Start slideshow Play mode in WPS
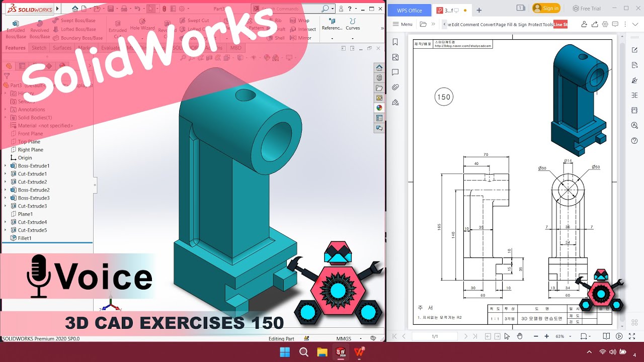Image resolution: width=644 pixels, height=362 pixels. click(x=619, y=336)
